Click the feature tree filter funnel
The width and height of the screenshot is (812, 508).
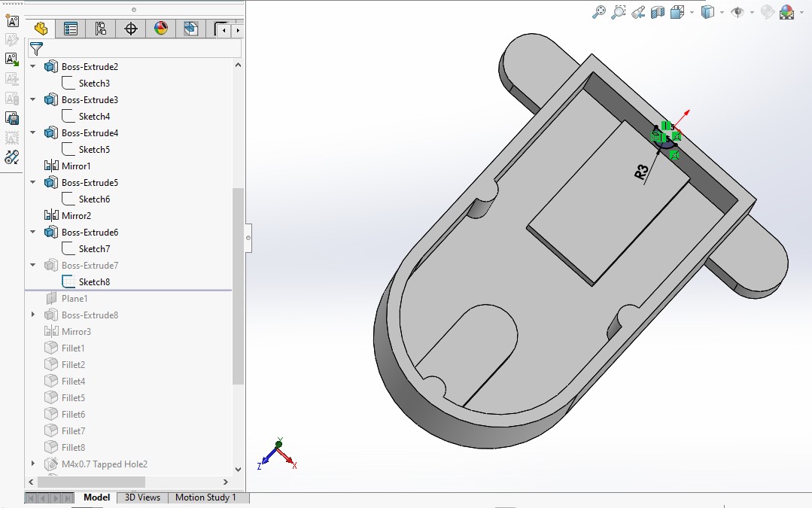click(35, 49)
